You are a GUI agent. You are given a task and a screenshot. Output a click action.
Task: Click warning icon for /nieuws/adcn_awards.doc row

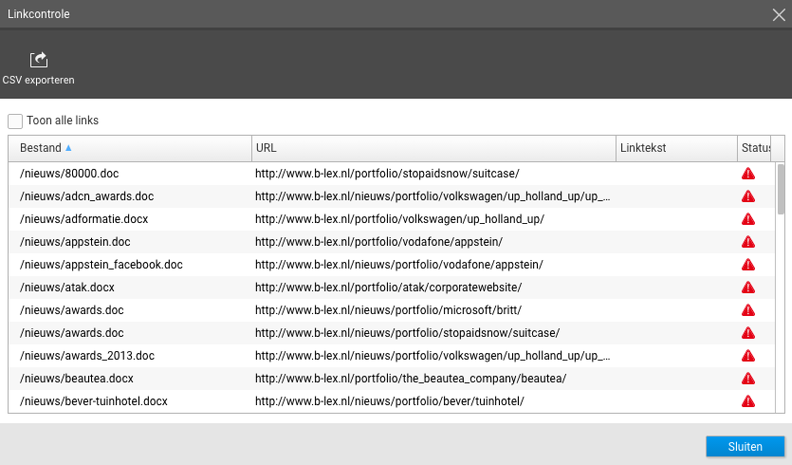[x=748, y=196]
